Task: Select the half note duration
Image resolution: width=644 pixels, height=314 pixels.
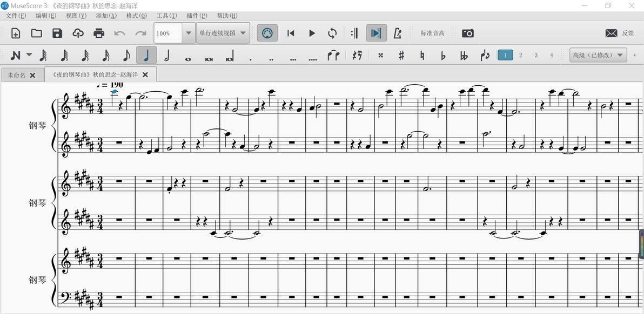Action: pos(167,55)
